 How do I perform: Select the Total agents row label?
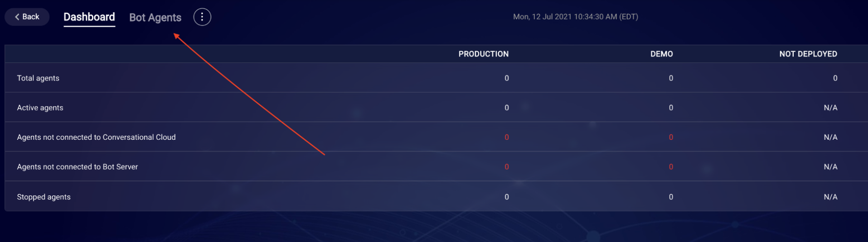click(38, 78)
